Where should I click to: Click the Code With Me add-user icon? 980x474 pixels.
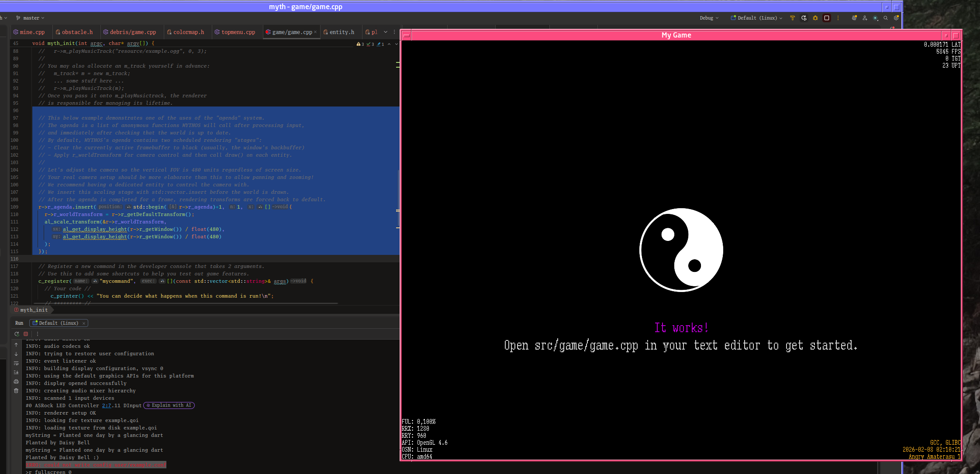[x=865, y=18]
